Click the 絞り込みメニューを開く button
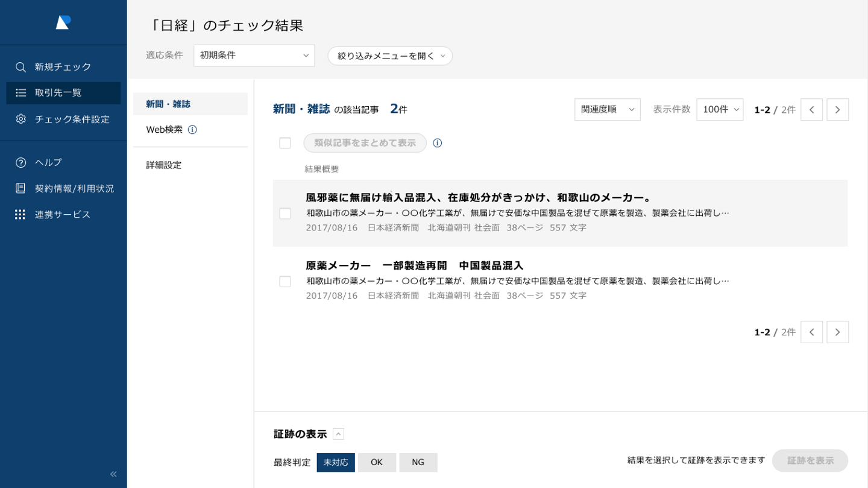The height and width of the screenshot is (488, 868). (390, 56)
